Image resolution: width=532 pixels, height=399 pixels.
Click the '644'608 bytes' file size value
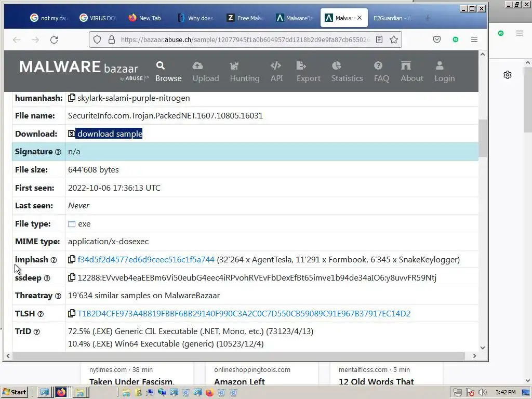point(94,170)
